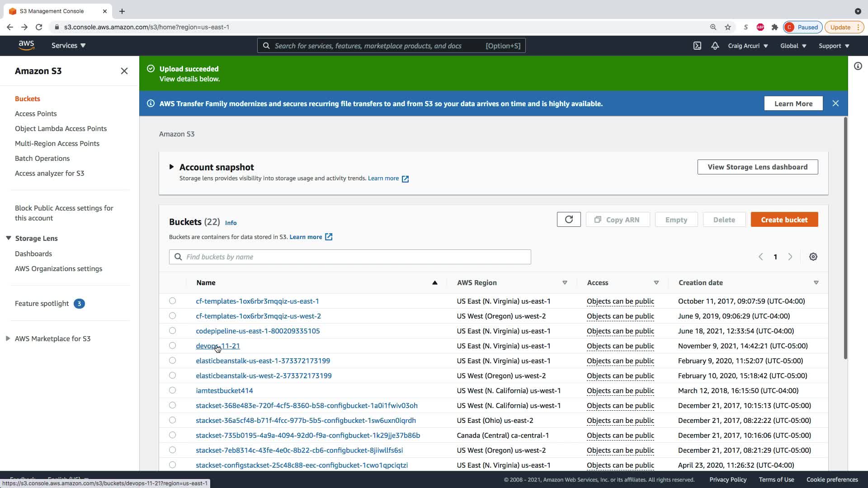Click the buckets refresh icon button

coord(569,220)
